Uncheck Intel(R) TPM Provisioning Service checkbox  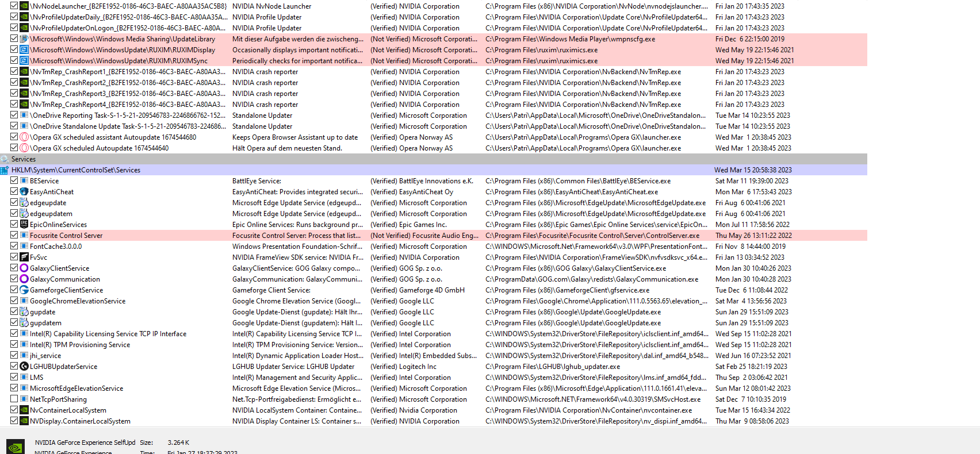coord(14,344)
